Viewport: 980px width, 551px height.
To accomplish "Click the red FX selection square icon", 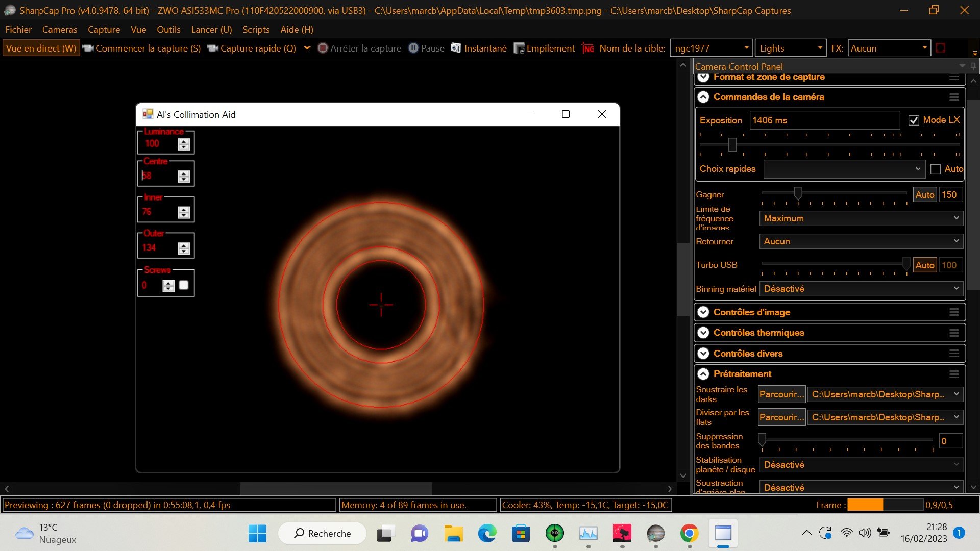I will tap(941, 48).
